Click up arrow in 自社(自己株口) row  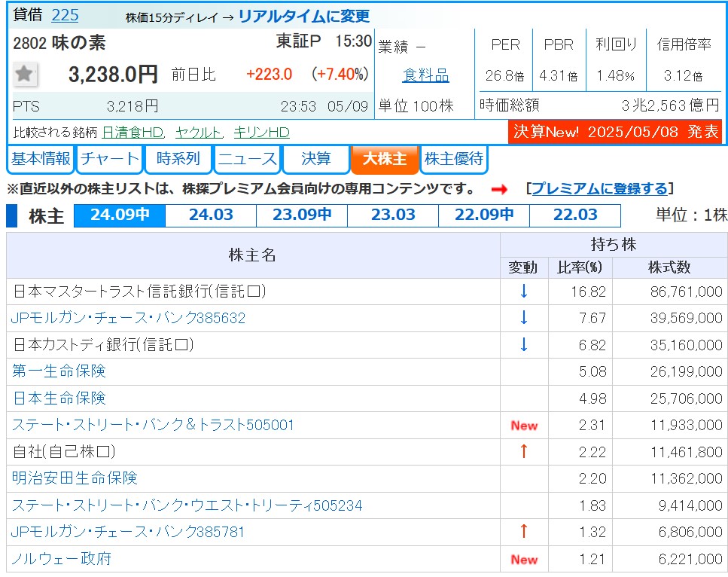click(x=524, y=451)
